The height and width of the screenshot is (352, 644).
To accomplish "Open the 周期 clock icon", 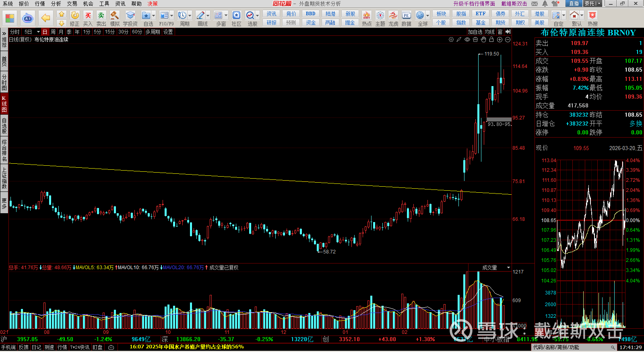I will (x=182, y=16).
